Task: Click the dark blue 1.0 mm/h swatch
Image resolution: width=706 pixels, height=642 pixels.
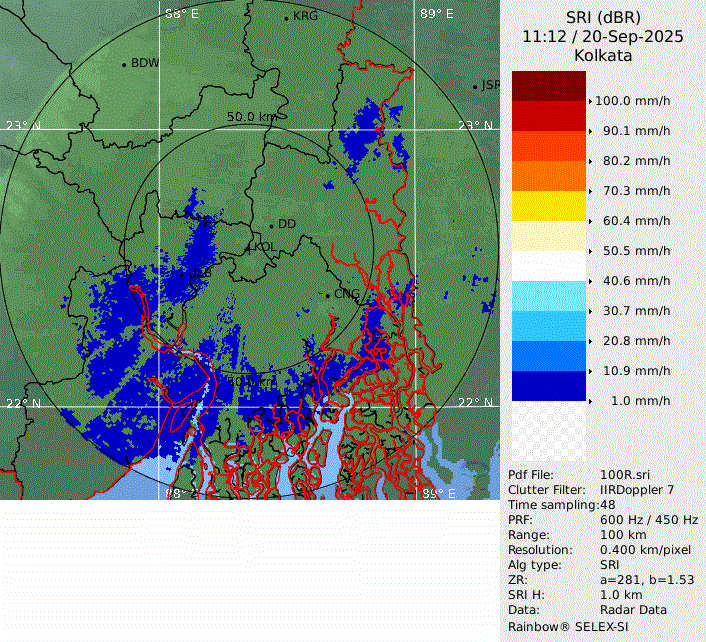Action: (x=549, y=386)
